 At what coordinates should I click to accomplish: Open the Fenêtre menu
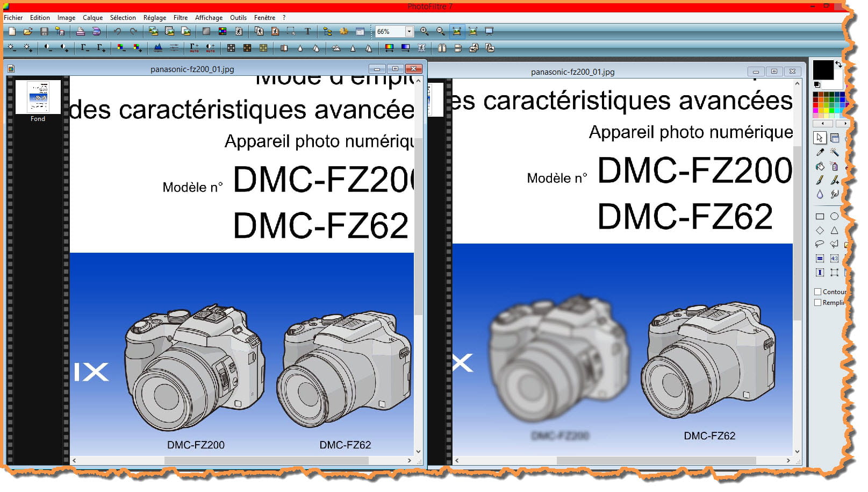tap(264, 18)
